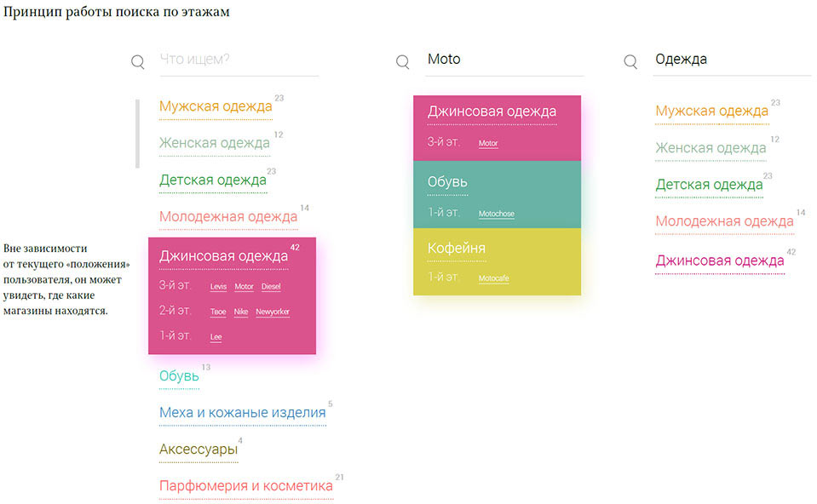The height and width of the screenshot is (504, 817).
Task: Click the Nike store link
Action: pos(241,312)
